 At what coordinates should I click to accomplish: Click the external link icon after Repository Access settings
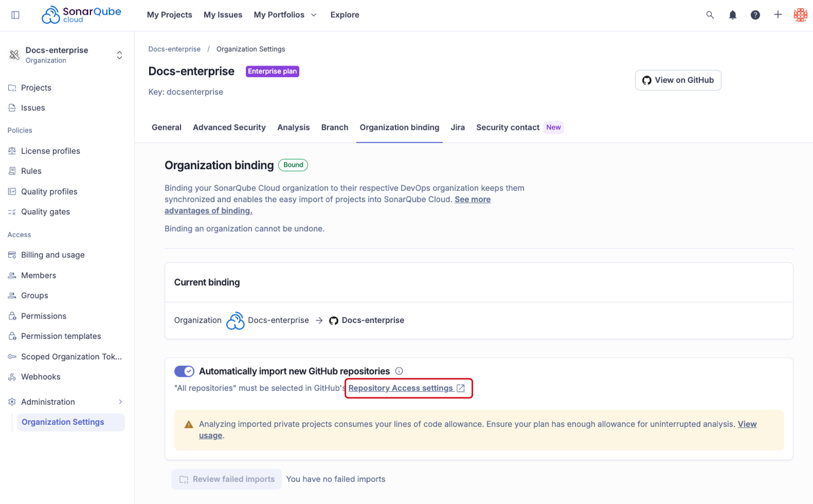(x=461, y=388)
